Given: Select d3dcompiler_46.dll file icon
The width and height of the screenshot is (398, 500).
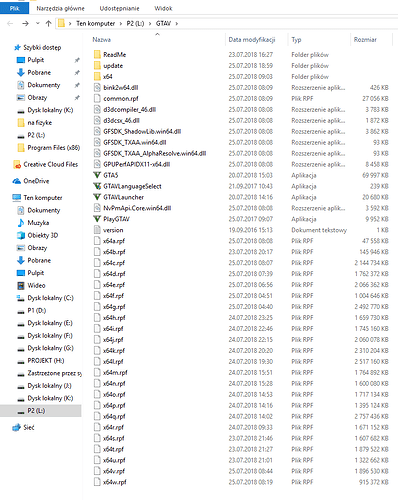Looking at the screenshot, I should point(97,109).
